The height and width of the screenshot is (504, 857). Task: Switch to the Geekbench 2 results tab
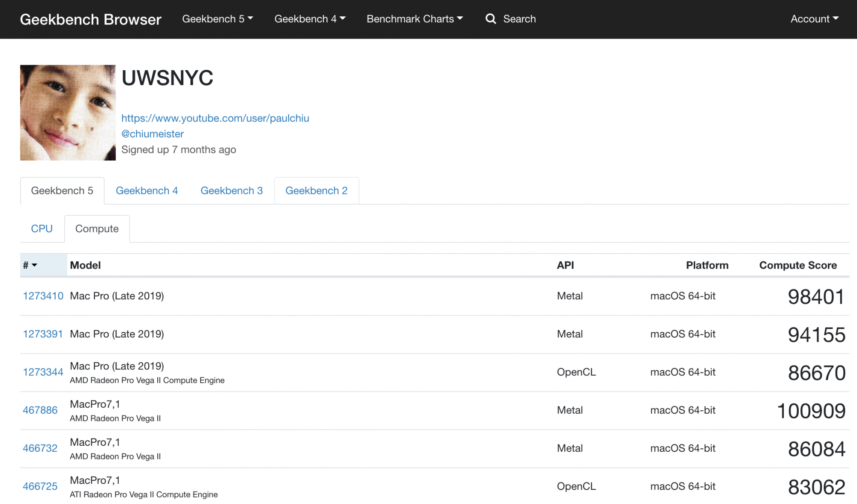click(x=316, y=191)
